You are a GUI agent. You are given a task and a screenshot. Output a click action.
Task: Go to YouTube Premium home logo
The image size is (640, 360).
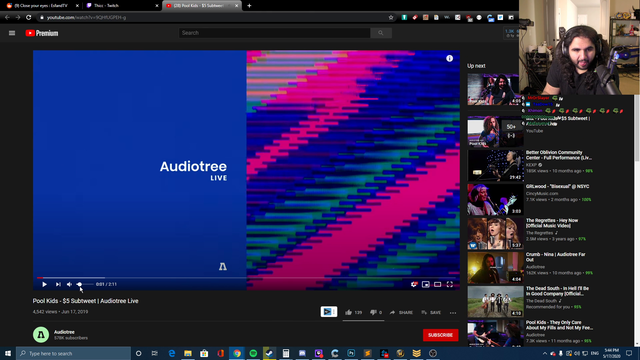pos(42,33)
